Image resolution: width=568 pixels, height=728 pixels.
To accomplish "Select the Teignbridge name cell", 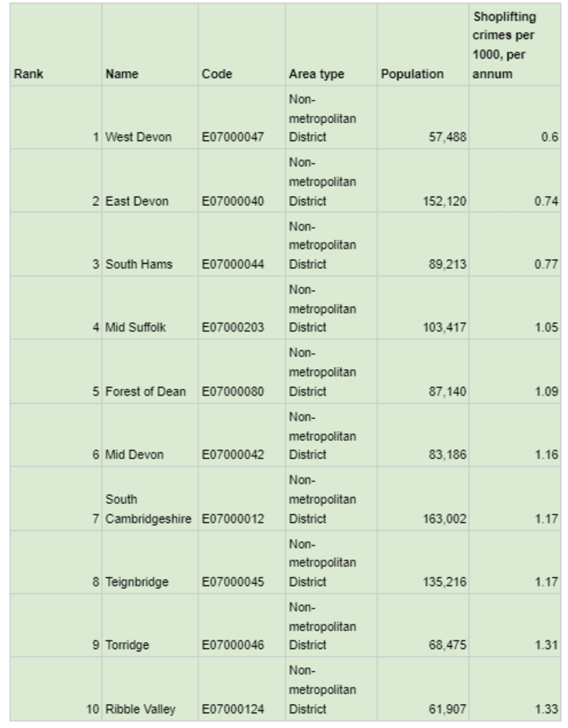I will (137, 582).
